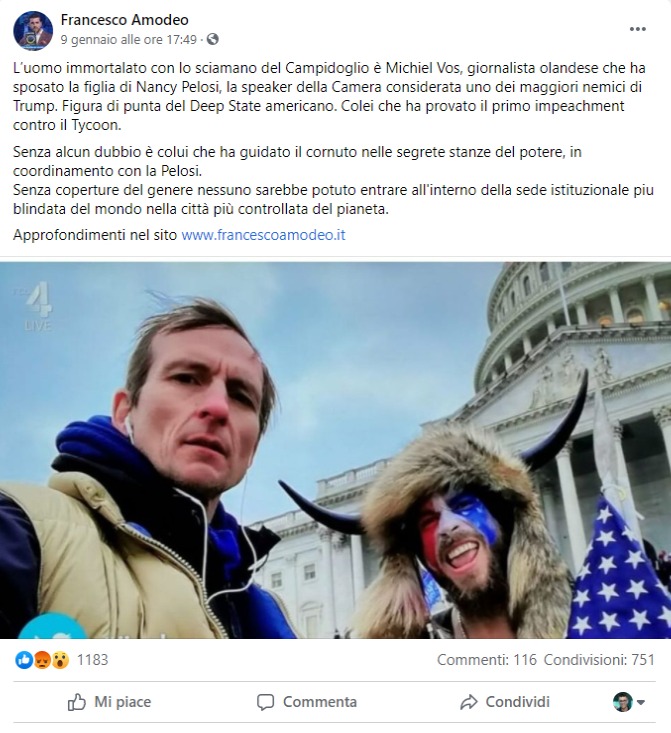The height and width of the screenshot is (733, 671).
Task: Click the speech bubble comment icon
Action: (x=265, y=702)
